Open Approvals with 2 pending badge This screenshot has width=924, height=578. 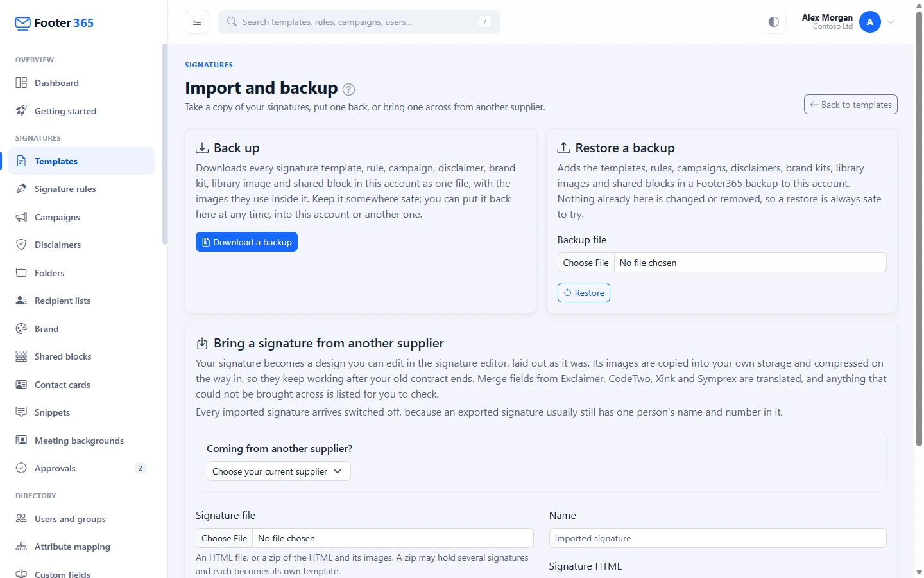(81, 468)
